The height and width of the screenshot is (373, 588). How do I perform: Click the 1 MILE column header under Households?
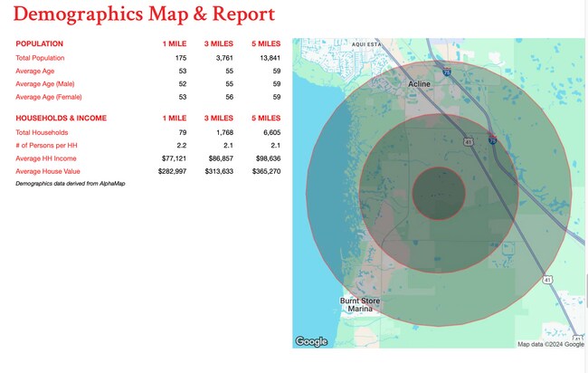pos(175,118)
